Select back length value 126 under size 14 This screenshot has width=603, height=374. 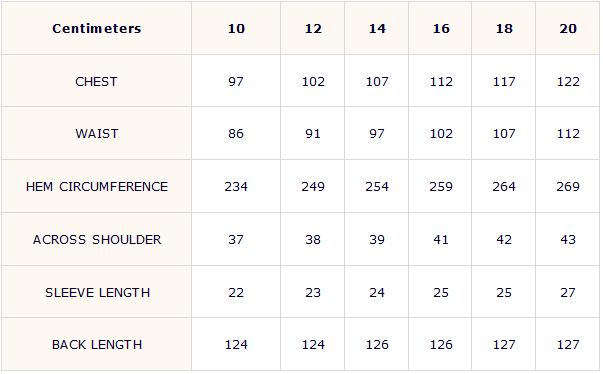[377, 344]
